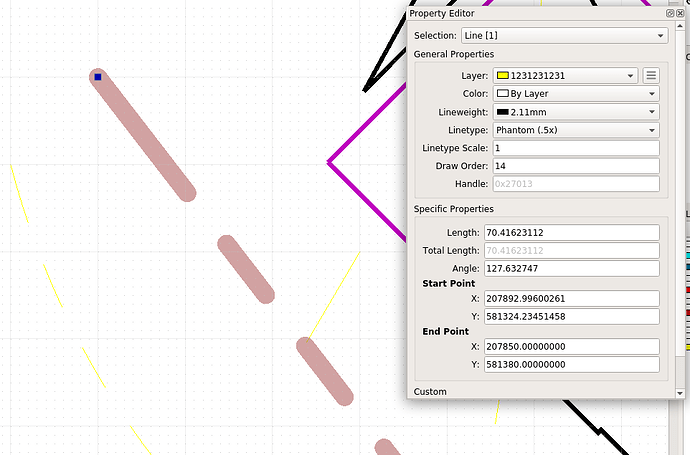The image size is (690, 455).
Task: Float the Property Editor panel
Action: pyautogui.click(x=670, y=13)
